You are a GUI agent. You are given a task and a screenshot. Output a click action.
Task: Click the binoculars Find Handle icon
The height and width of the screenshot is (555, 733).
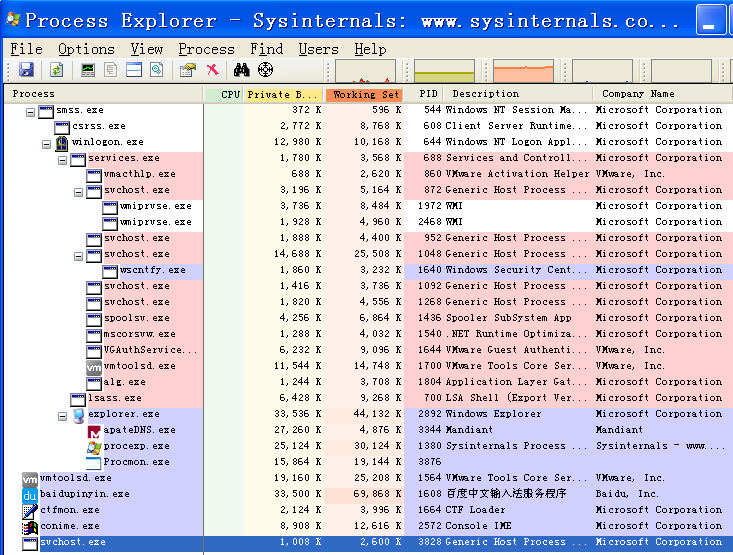242,70
